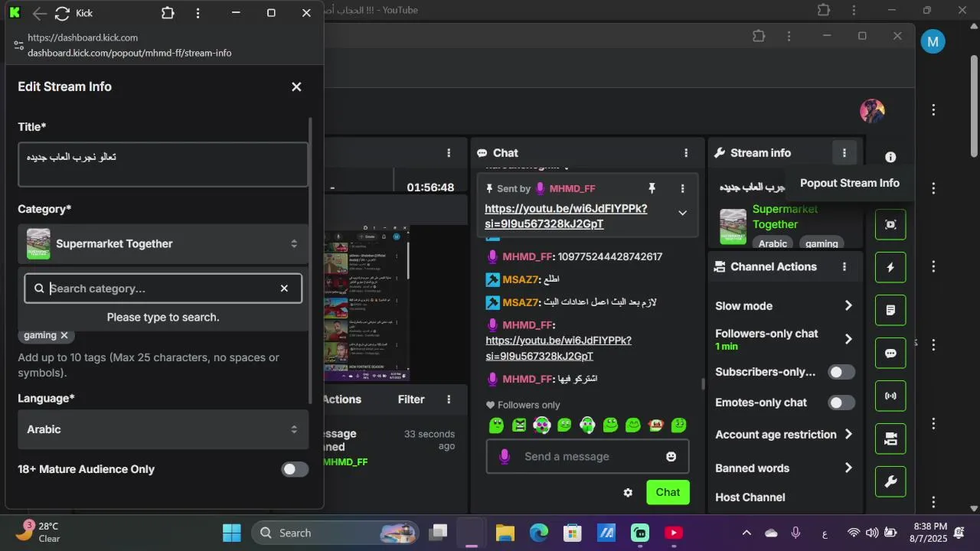Screen dimensions: 980x551
Task: Click the broadcast signal sidebar icon
Action: tap(890, 396)
